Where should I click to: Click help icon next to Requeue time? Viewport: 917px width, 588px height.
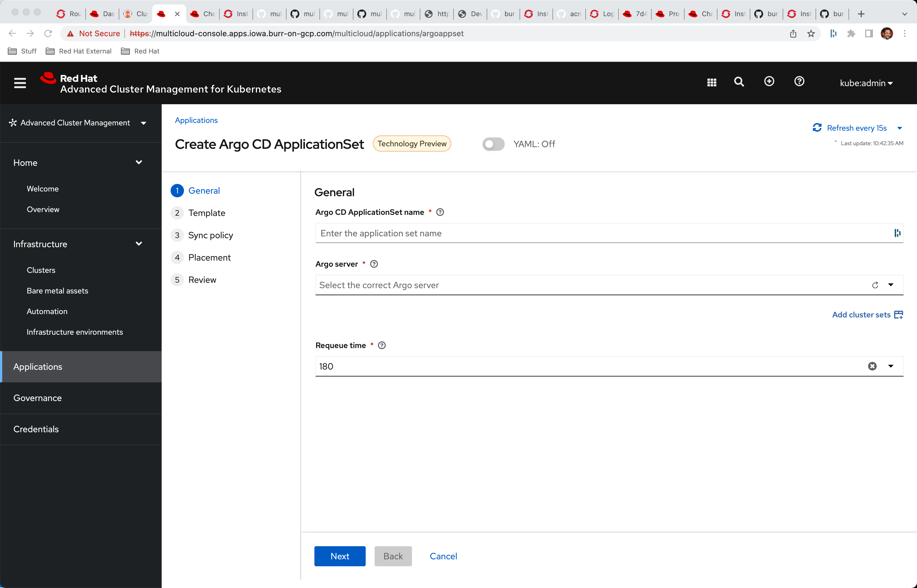point(382,346)
